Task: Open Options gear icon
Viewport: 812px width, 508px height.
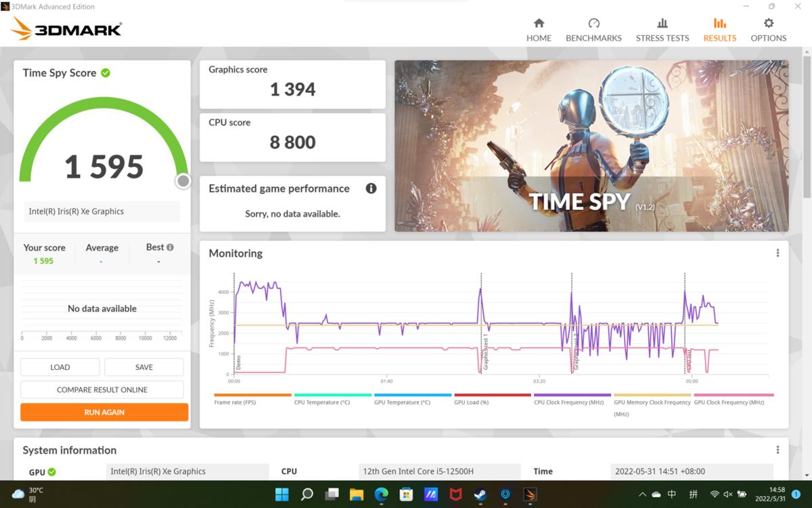Action: tap(768, 23)
